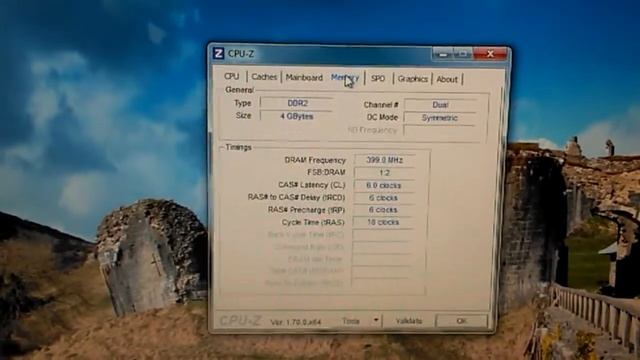
Task: Open the Tools dropdown arrow
Action: [376, 320]
